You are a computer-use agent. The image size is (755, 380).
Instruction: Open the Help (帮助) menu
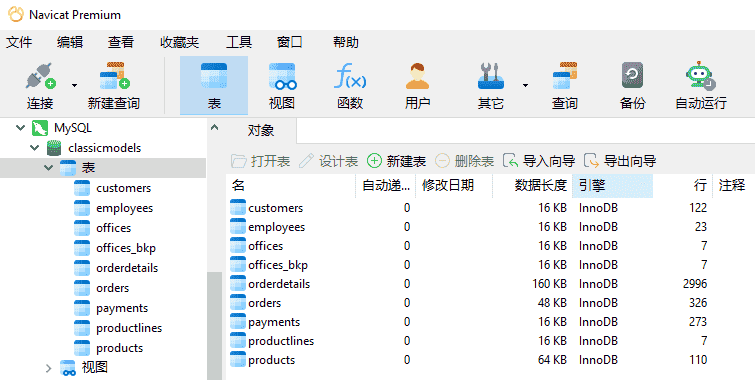346,42
